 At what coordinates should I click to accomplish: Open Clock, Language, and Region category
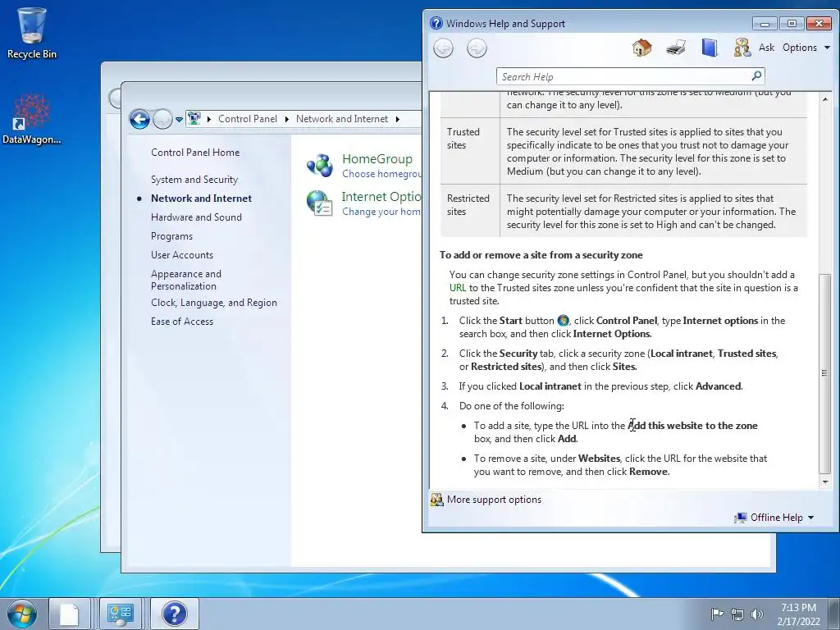tap(214, 303)
